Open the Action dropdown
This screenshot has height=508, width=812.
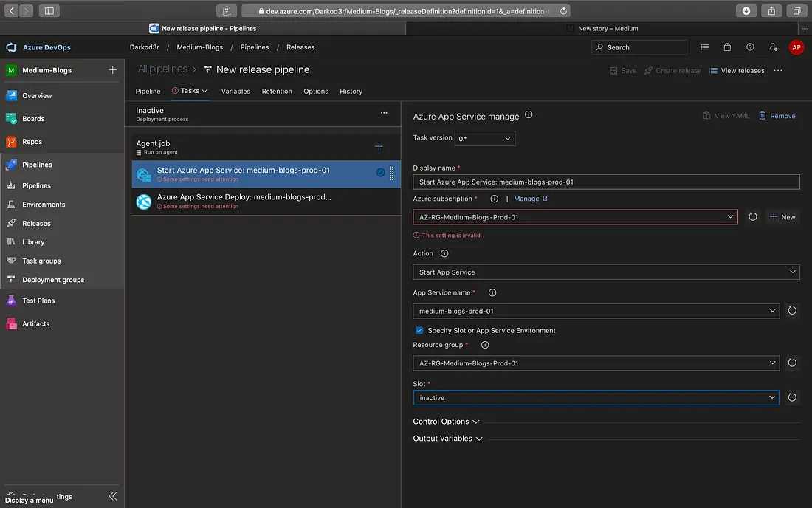pos(606,272)
